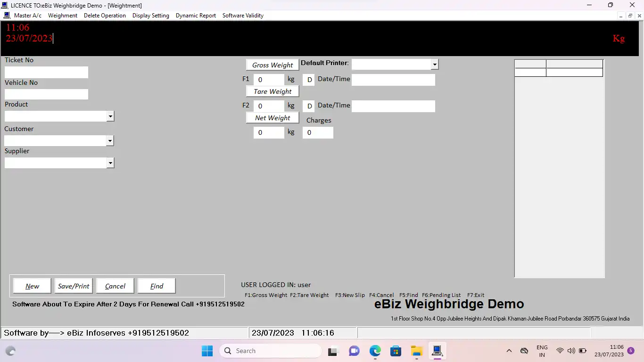644x362 pixels.
Task: Expand the Supplier dropdown
Action: coord(110,163)
